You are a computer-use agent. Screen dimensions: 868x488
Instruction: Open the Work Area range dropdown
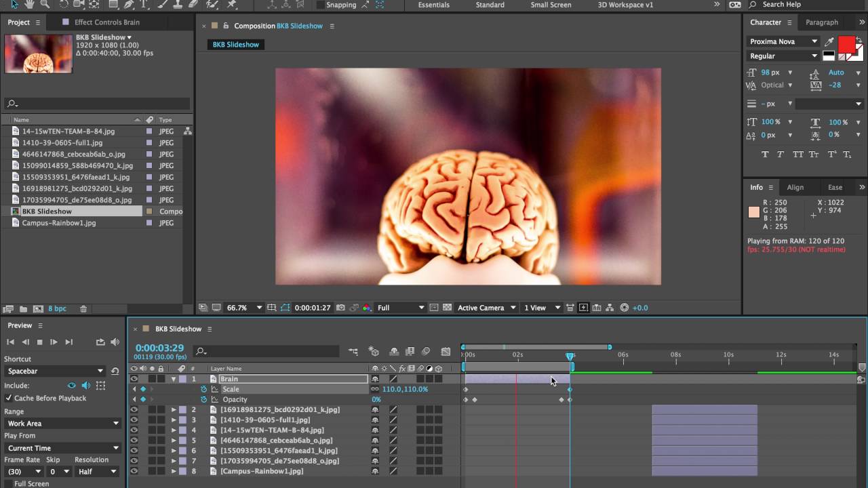point(62,424)
